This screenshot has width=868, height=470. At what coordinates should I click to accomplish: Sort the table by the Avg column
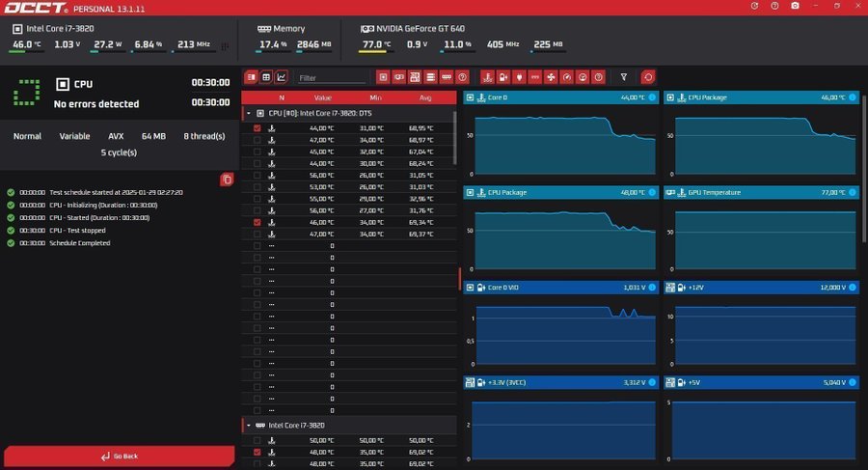pyautogui.click(x=425, y=97)
